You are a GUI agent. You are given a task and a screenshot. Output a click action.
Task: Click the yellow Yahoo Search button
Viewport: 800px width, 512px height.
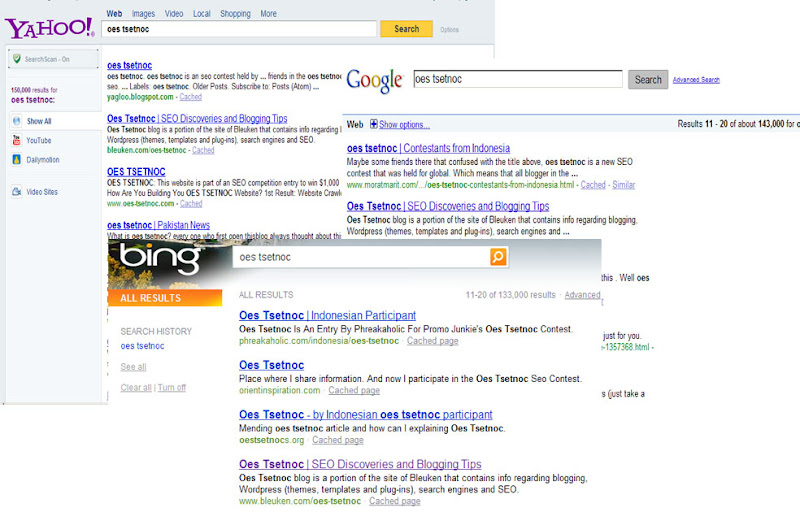tap(406, 29)
